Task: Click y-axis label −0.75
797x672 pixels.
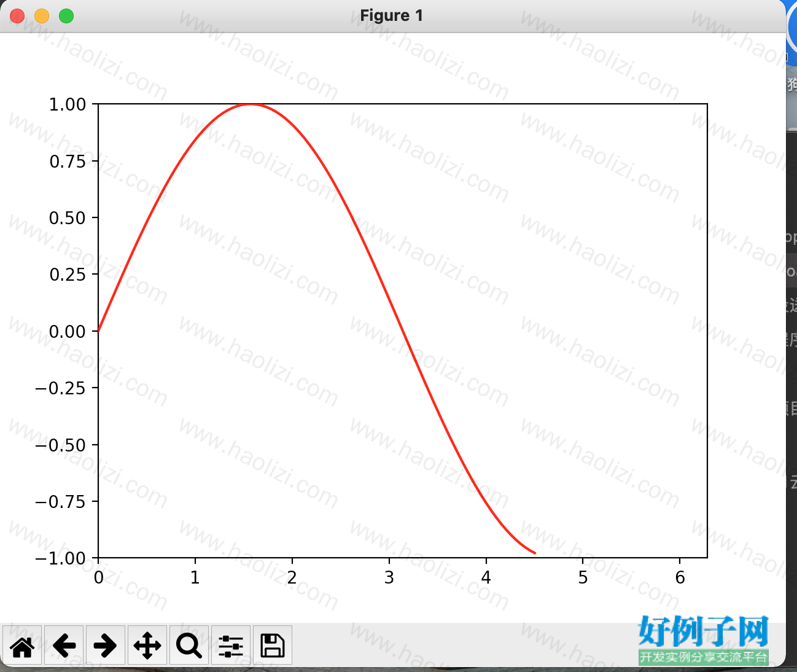Action: click(x=61, y=502)
